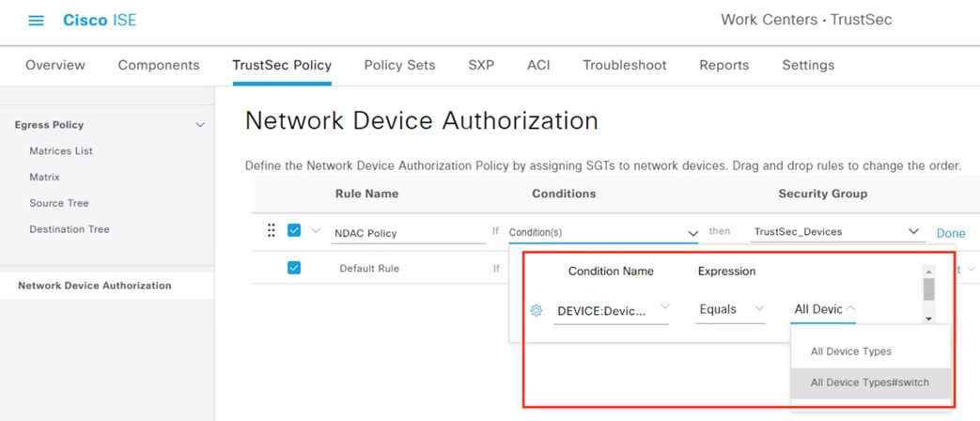
Task: Open the DEVICE:Devic... condition name dropdown
Action: tap(612, 310)
